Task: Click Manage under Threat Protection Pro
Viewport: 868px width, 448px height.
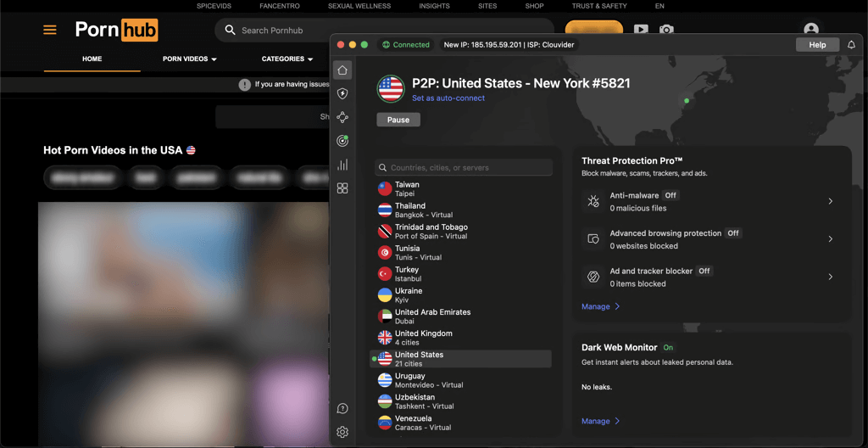Action: pyautogui.click(x=601, y=306)
